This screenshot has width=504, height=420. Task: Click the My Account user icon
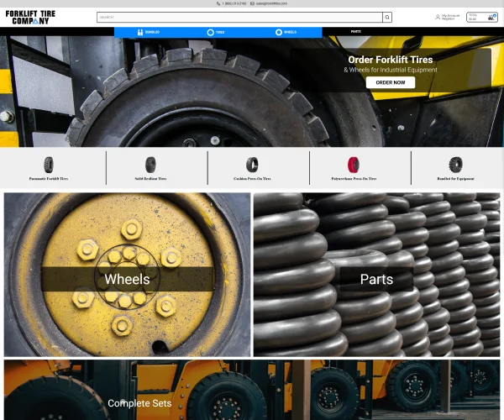pyautogui.click(x=438, y=17)
